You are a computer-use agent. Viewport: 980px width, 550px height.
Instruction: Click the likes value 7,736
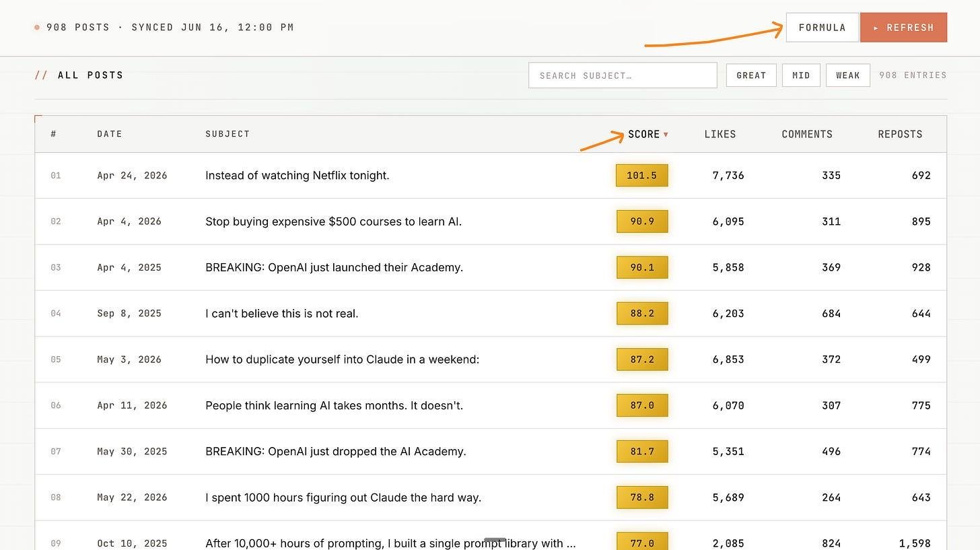point(728,176)
